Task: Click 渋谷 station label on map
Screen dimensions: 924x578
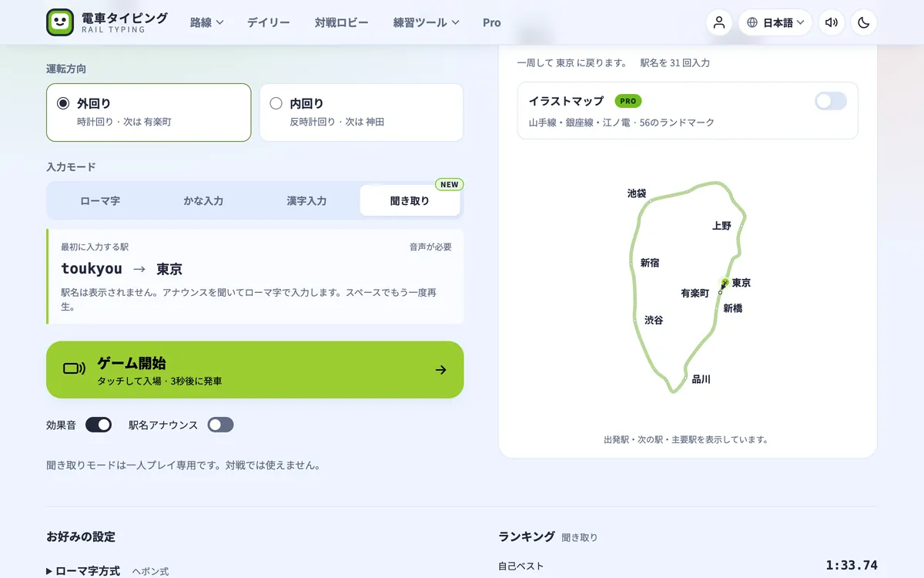Action: pos(654,320)
